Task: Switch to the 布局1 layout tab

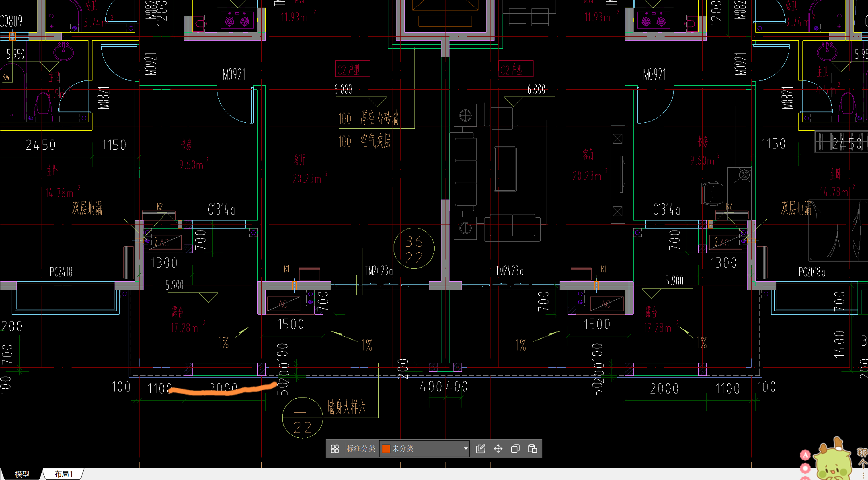Action: [64, 474]
